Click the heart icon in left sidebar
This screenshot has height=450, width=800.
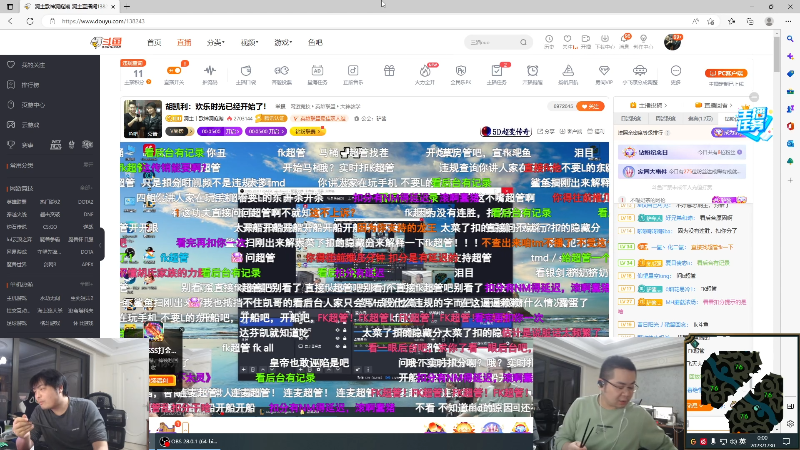click(11, 65)
